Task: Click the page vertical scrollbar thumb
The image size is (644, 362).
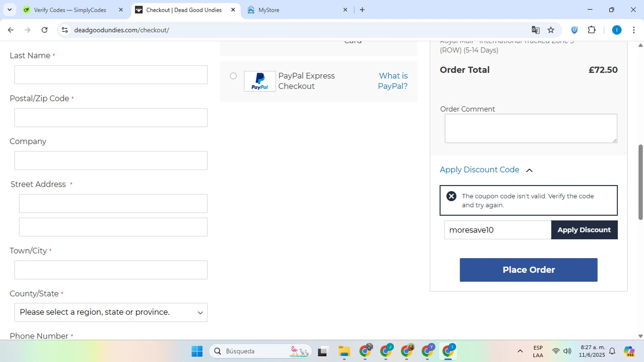Action: pos(641,183)
